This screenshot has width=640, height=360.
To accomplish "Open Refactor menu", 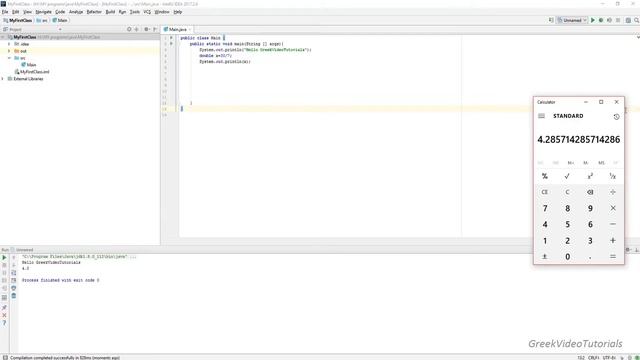I will 94,12.
